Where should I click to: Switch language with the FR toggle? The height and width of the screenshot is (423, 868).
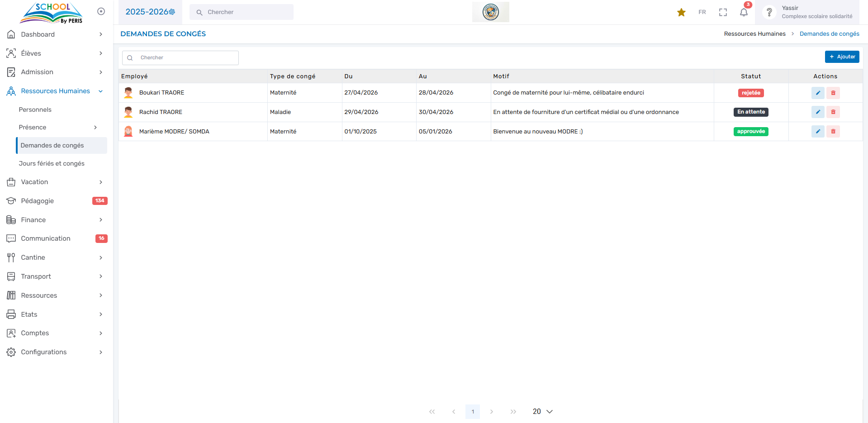tap(702, 12)
